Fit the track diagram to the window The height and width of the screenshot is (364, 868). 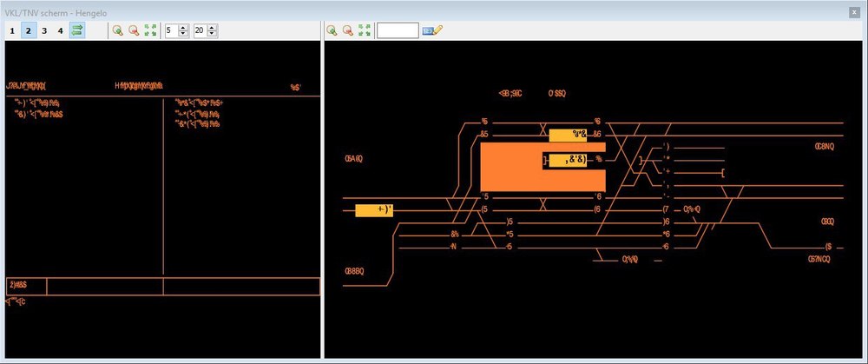365,30
